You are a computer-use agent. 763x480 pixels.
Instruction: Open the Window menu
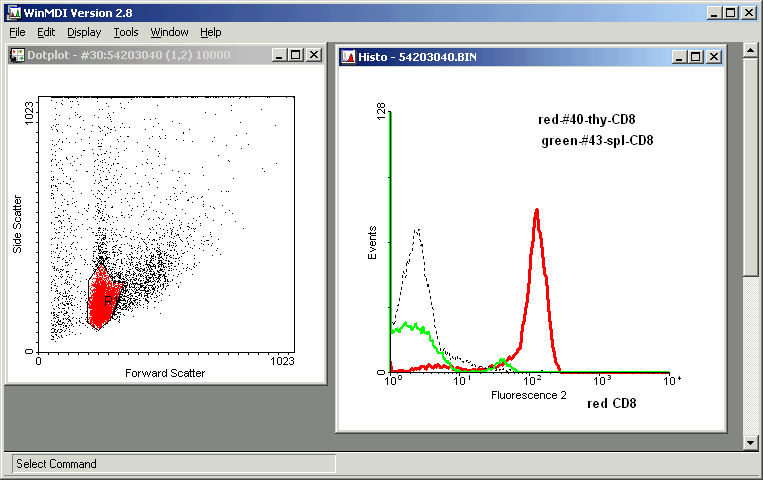(169, 32)
